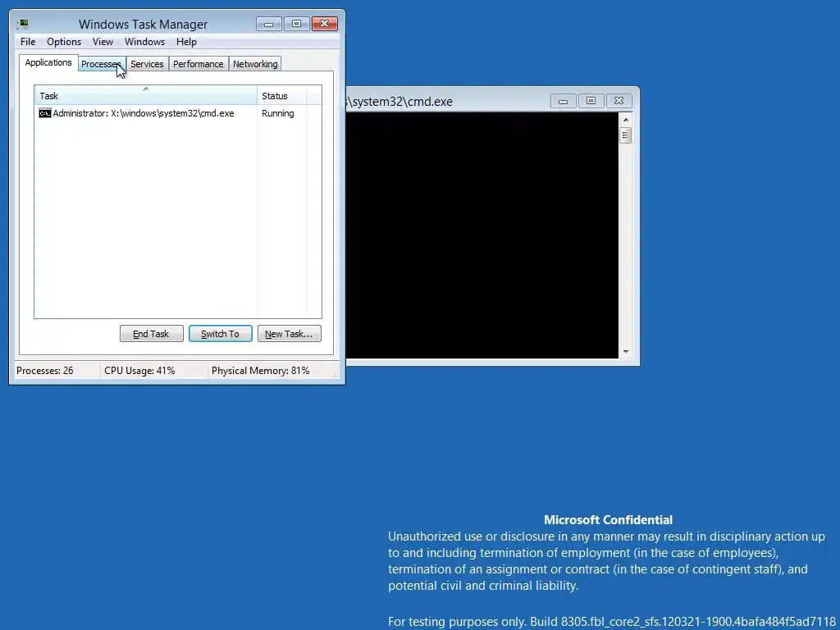Screen dimensions: 840x630
Task: Open the File menu
Action: [28, 42]
